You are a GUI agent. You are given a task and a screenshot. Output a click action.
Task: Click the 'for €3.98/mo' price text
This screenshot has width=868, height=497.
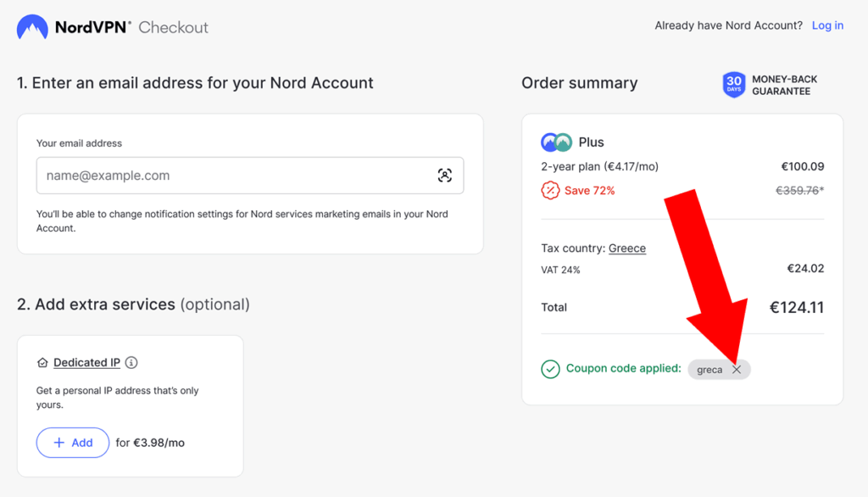click(150, 443)
